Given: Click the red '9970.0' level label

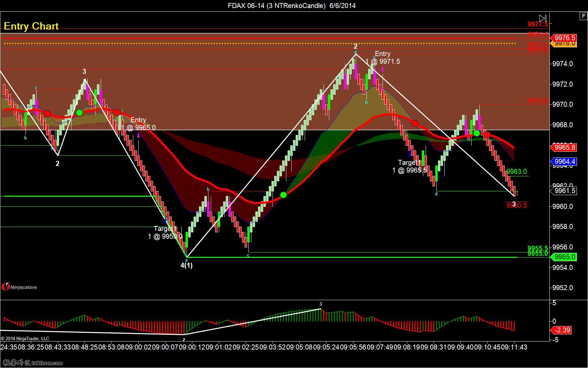Looking at the screenshot, I should [538, 101].
